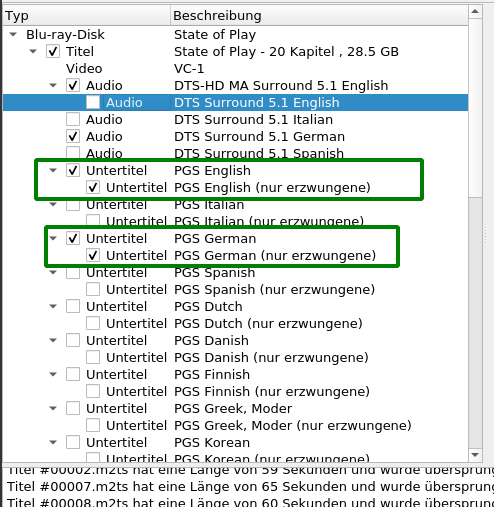Viewport: 494px width, 507px height.
Task: Collapse the Titel node arrow
Action: pyautogui.click(x=33, y=51)
